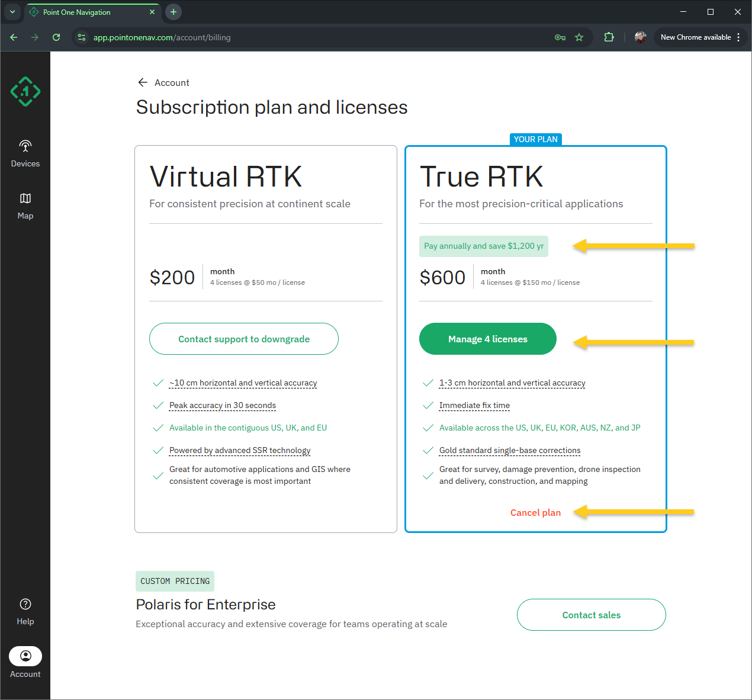Click Gold standard single-base corrections
The height and width of the screenshot is (700, 752).
pyautogui.click(x=510, y=451)
